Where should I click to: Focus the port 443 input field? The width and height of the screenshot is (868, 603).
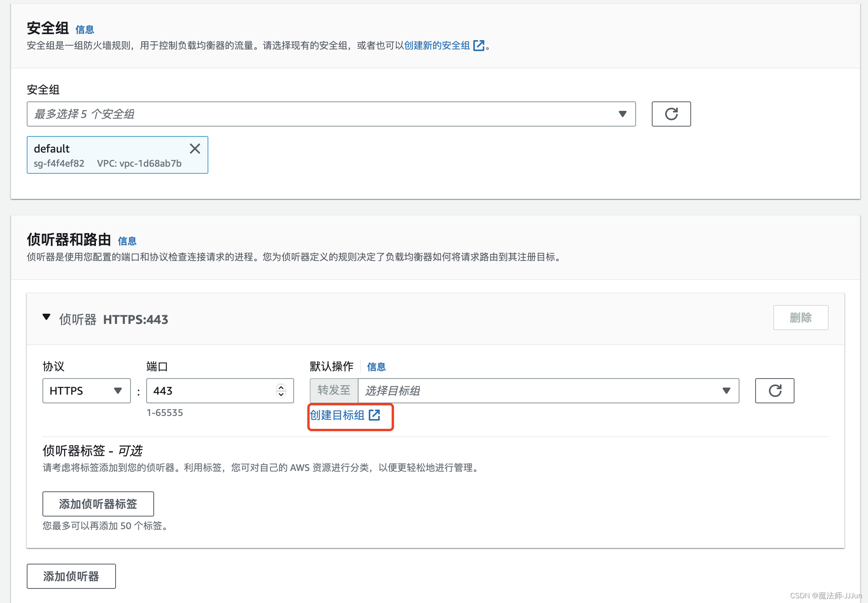coord(220,391)
